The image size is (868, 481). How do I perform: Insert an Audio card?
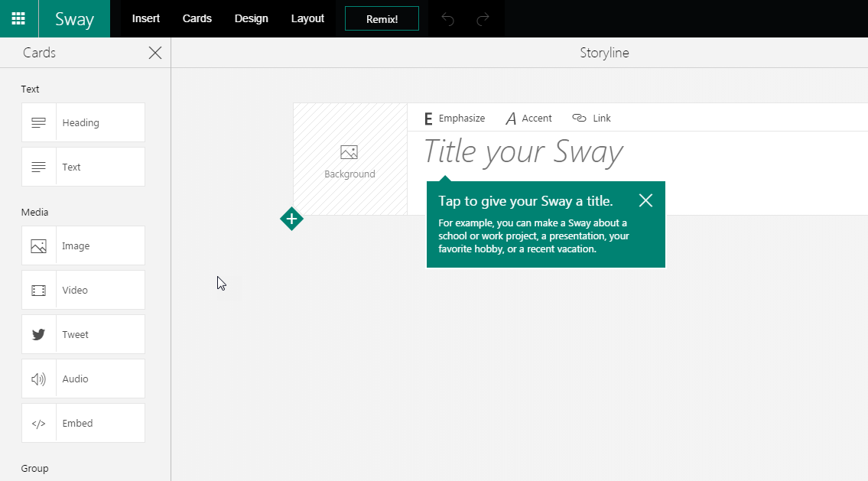coord(39,379)
